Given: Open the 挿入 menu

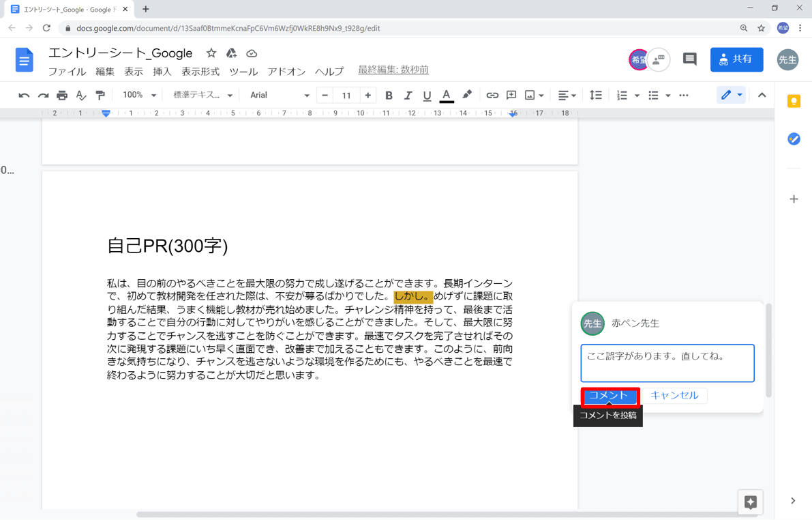Looking at the screenshot, I should click(x=162, y=71).
